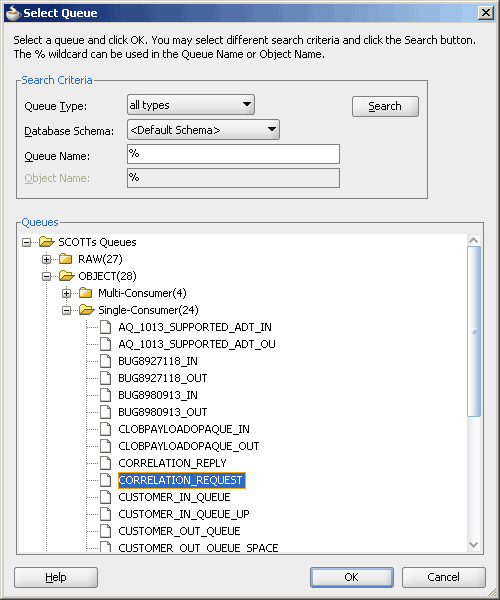The height and width of the screenshot is (600, 500).
Task: Open the Queue Type dropdown
Action: coord(191,104)
